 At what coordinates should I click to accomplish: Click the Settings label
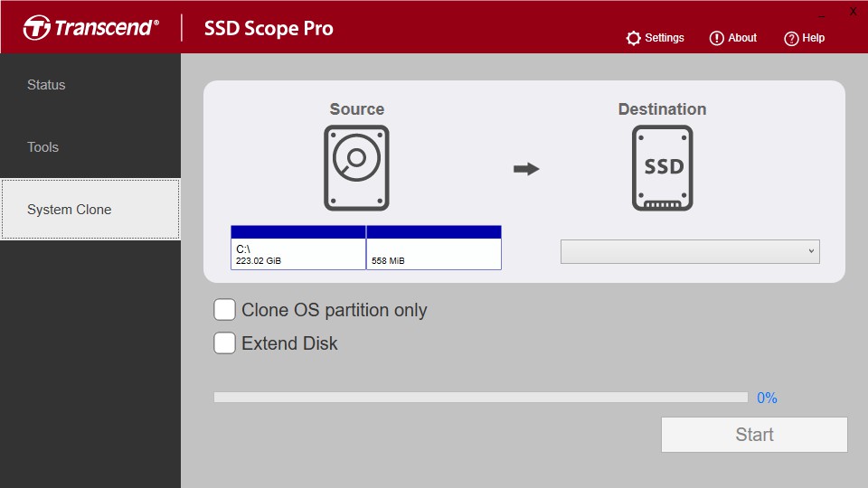tap(665, 38)
